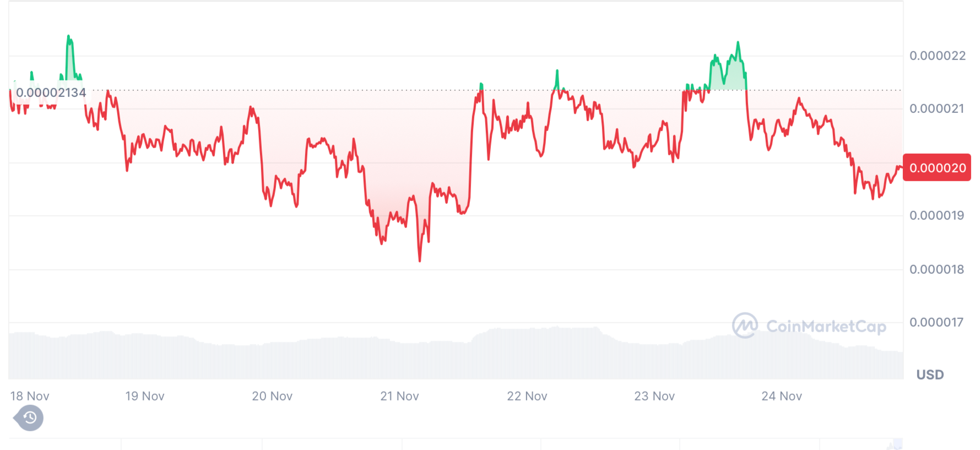Click the 0.000021 price axis label
Viewport: 980px width, 450px height.
pos(937,109)
